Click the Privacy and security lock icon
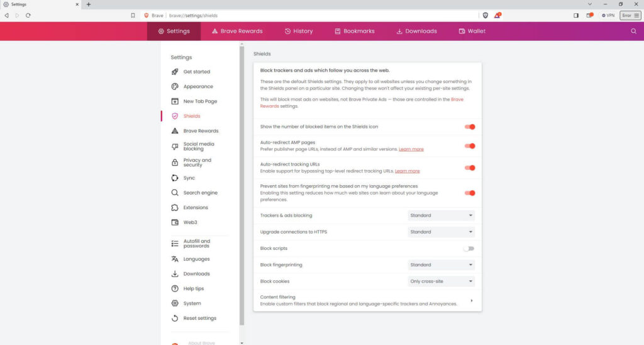Screen dimensions: 644x345 (175, 162)
